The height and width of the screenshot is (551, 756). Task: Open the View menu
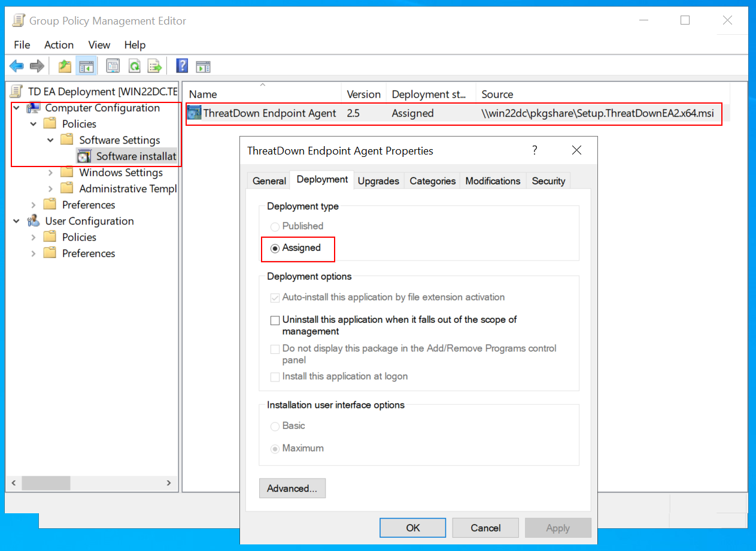point(99,45)
